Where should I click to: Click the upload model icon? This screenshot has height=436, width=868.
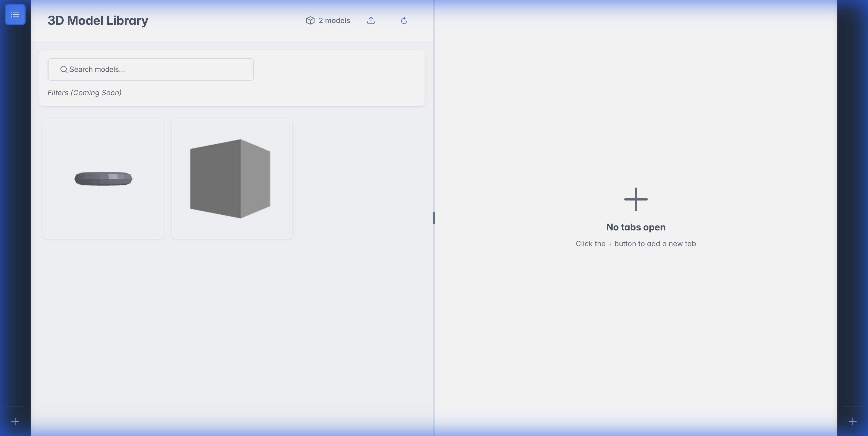371,21
